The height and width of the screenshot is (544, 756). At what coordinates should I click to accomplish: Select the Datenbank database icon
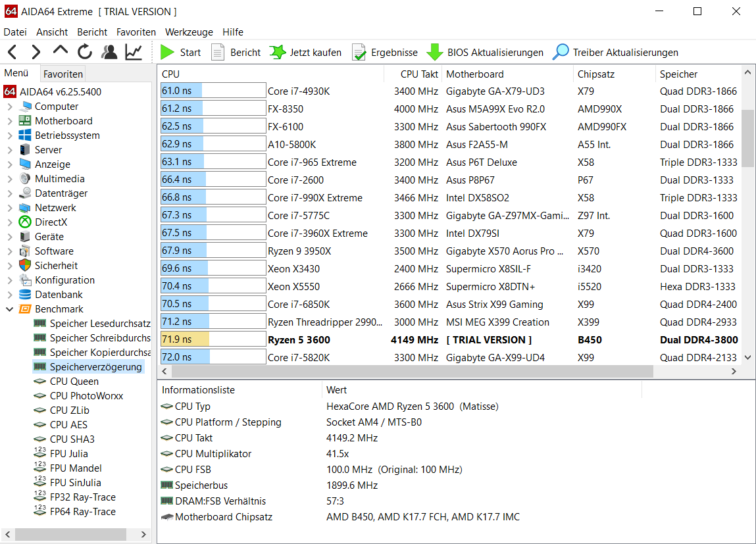(25, 295)
